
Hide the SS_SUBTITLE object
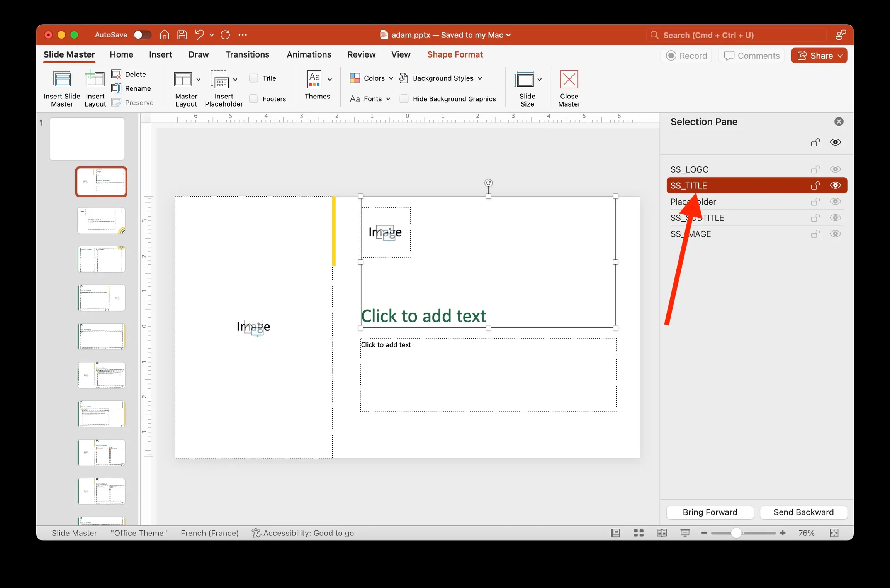(835, 218)
